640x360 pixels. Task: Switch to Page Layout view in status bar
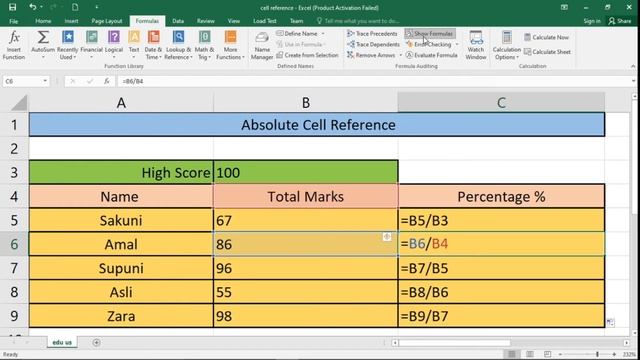point(530,354)
